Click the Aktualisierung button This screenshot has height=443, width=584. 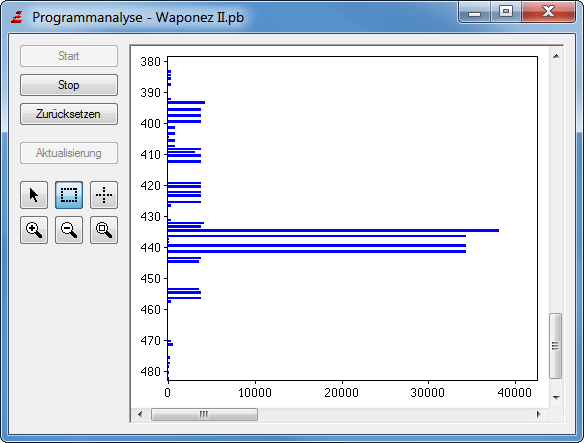coord(69,153)
